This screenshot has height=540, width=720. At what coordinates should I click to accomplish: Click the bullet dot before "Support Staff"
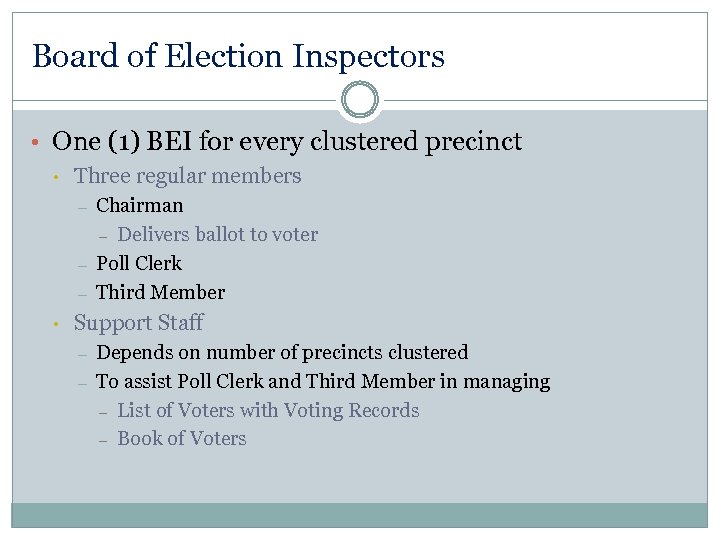click(x=59, y=324)
